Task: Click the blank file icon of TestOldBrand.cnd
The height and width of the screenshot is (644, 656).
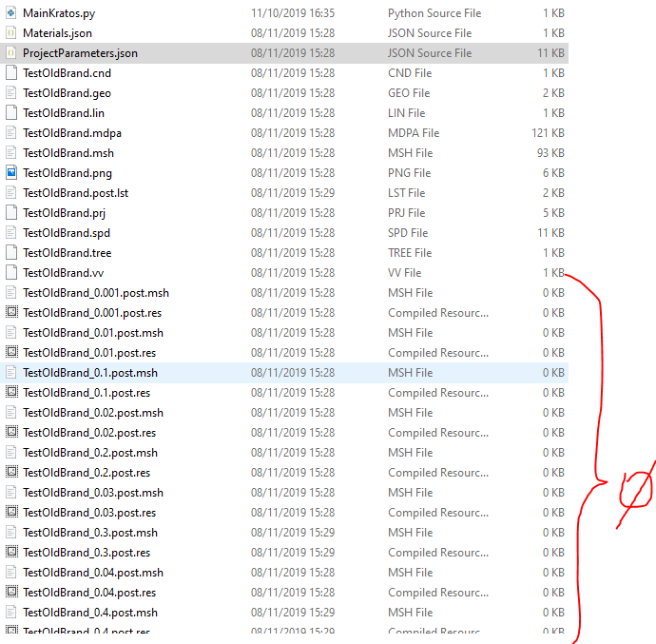Action: [x=11, y=73]
